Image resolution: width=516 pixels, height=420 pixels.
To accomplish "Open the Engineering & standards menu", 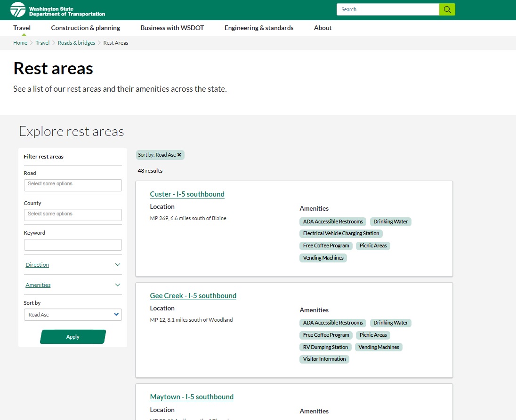I will [258, 28].
